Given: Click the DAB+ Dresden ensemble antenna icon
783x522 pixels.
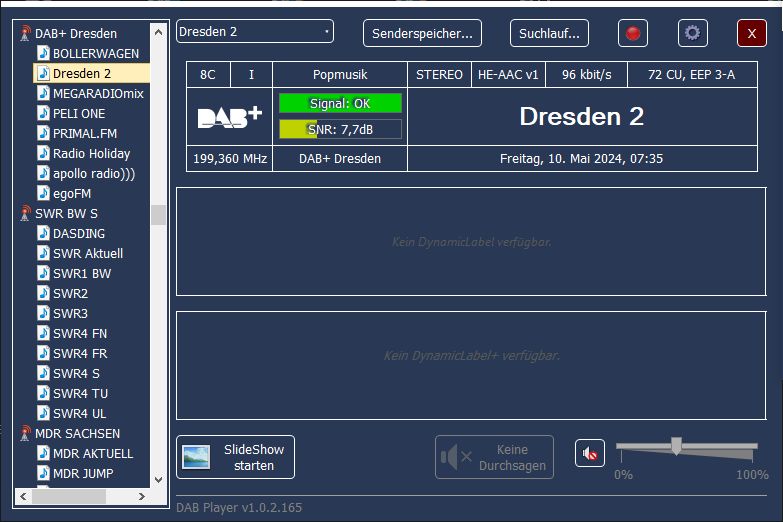Looking at the screenshot, I should (25, 33).
